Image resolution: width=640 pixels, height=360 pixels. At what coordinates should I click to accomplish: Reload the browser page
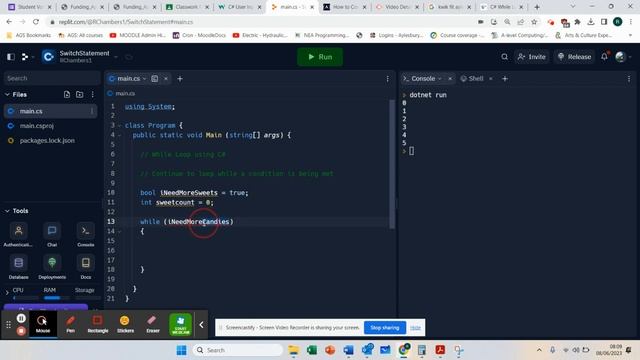[x=36, y=22]
